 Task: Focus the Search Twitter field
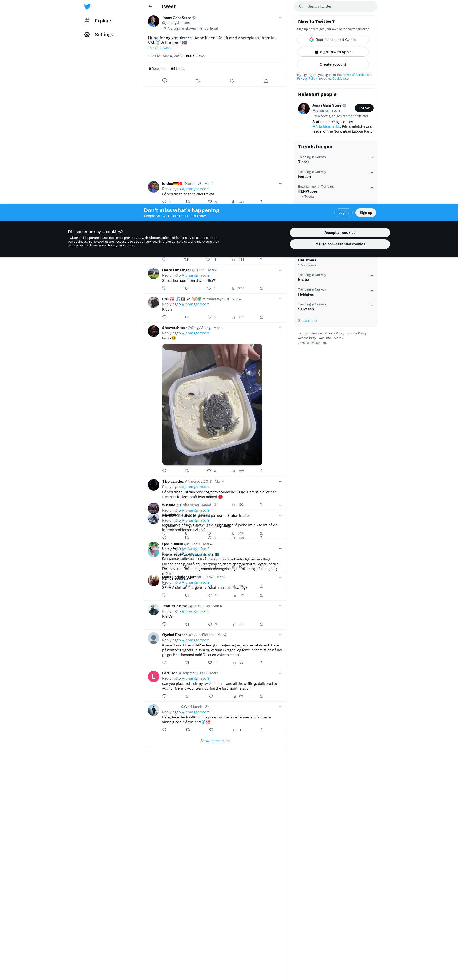pyautogui.click(x=335, y=6)
